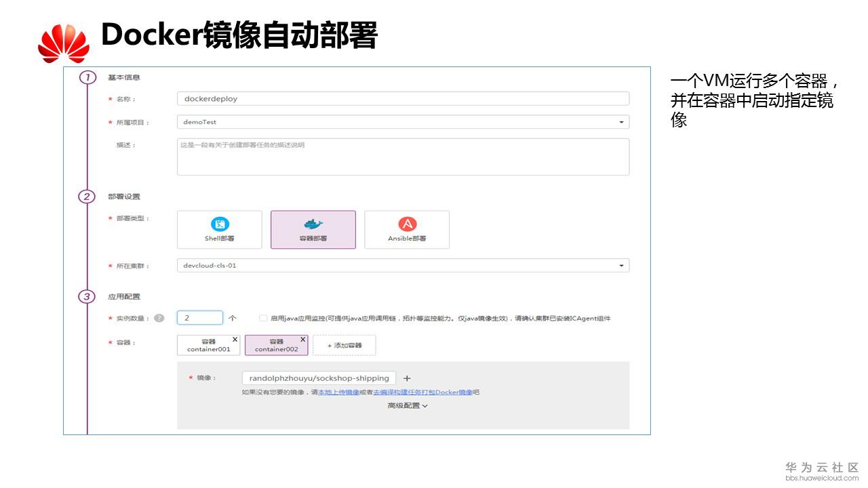
Task: Click step 3 circle marker 应用配置
Action: [86, 296]
